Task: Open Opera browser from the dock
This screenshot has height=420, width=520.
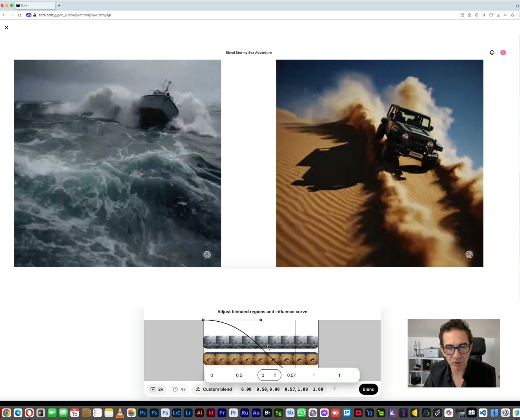Action: 29,413
